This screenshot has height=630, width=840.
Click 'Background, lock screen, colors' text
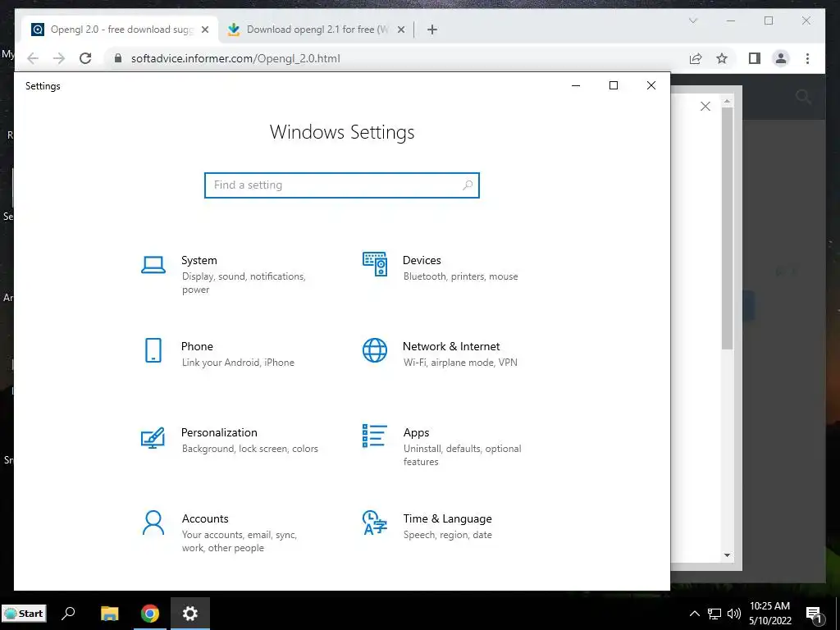[250, 449]
